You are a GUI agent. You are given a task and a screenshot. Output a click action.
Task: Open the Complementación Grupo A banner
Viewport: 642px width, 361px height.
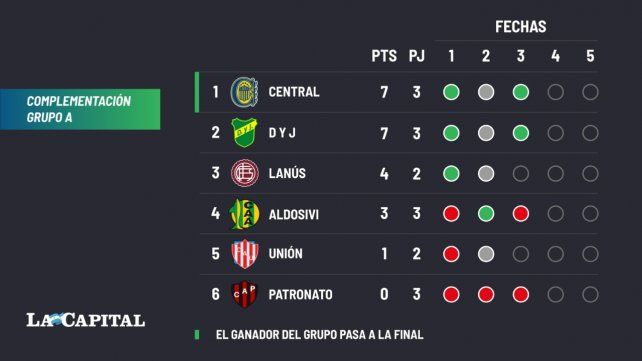pyautogui.click(x=80, y=109)
